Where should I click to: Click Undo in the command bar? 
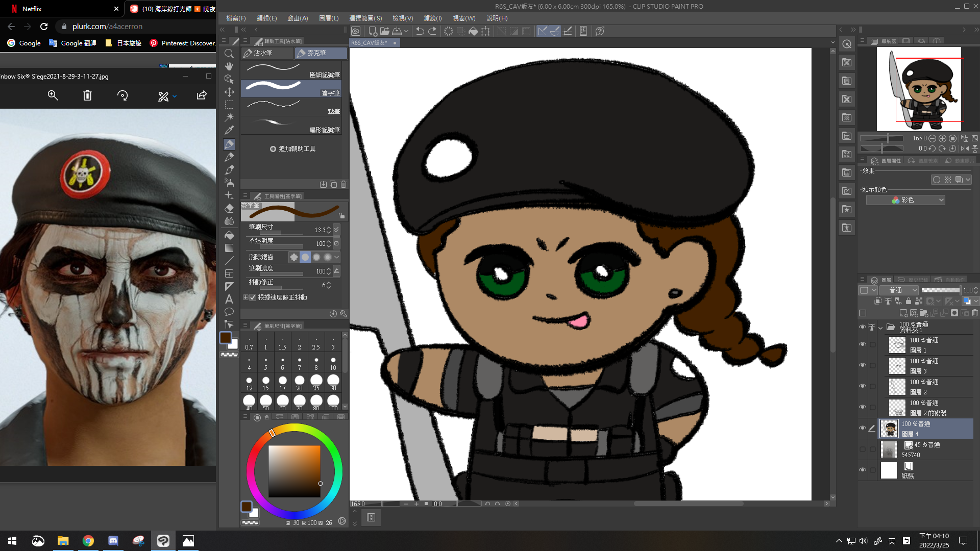[x=420, y=31]
